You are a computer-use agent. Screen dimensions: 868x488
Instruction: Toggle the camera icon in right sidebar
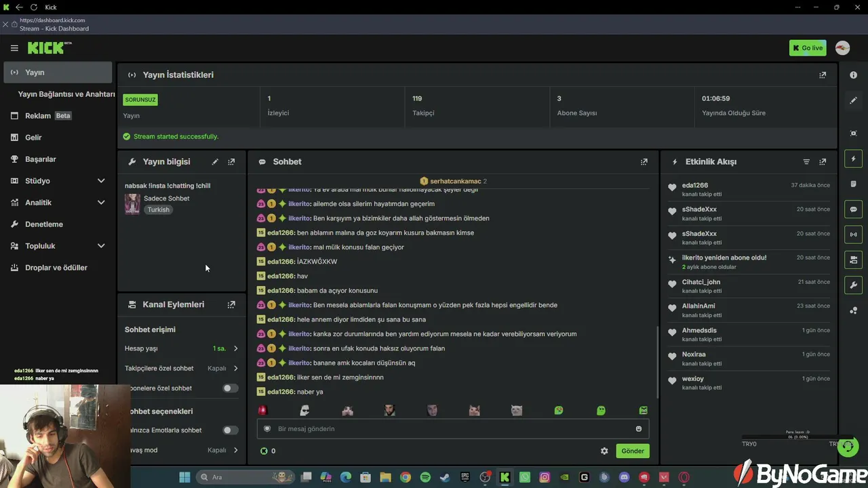(854, 260)
